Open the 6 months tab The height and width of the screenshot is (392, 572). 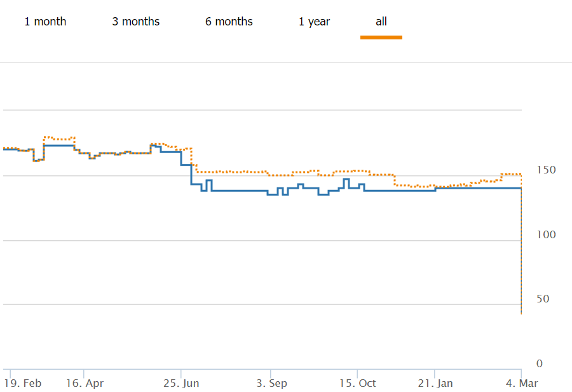click(x=229, y=22)
